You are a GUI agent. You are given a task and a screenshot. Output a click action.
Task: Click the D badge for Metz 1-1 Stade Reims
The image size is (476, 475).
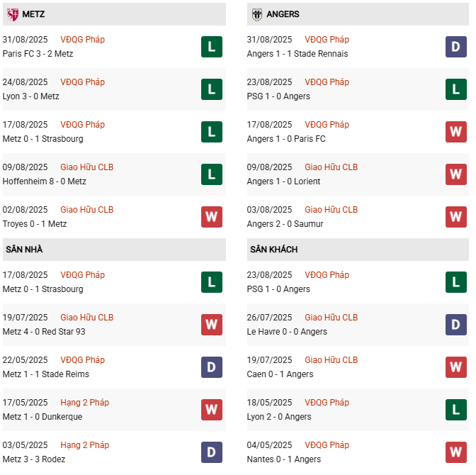(211, 367)
